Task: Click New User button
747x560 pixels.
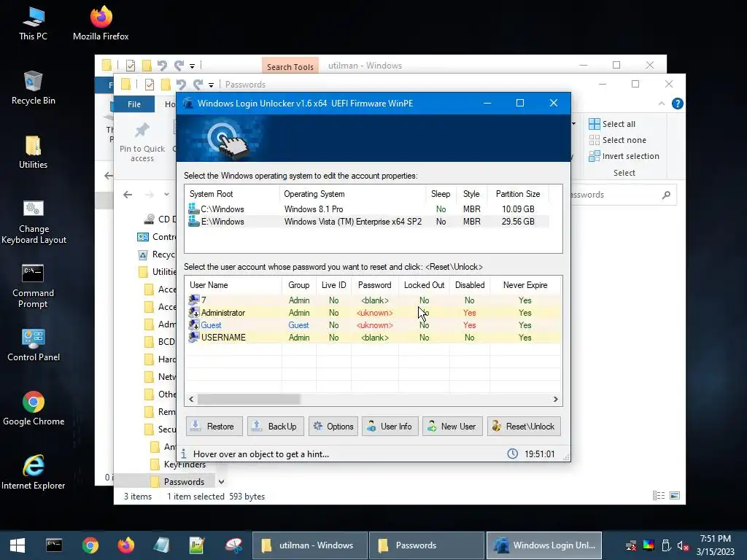Action: [x=452, y=426]
